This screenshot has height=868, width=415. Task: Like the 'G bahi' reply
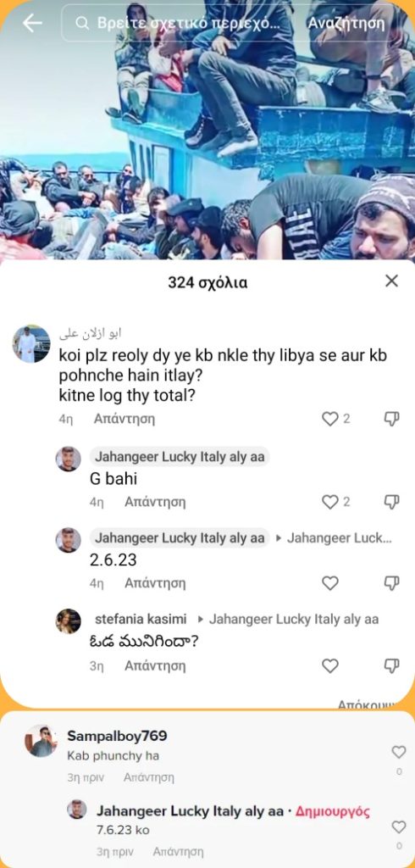329,502
